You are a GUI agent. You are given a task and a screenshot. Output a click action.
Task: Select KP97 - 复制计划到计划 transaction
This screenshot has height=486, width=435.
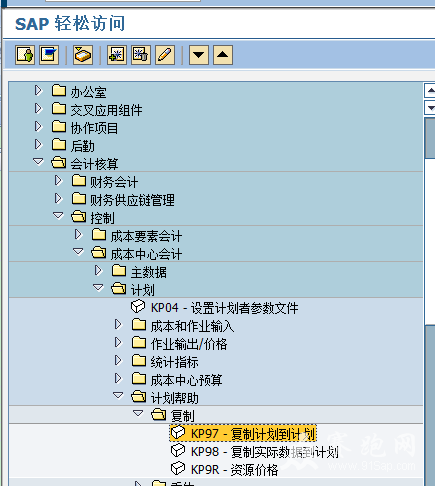coord(243,434)
